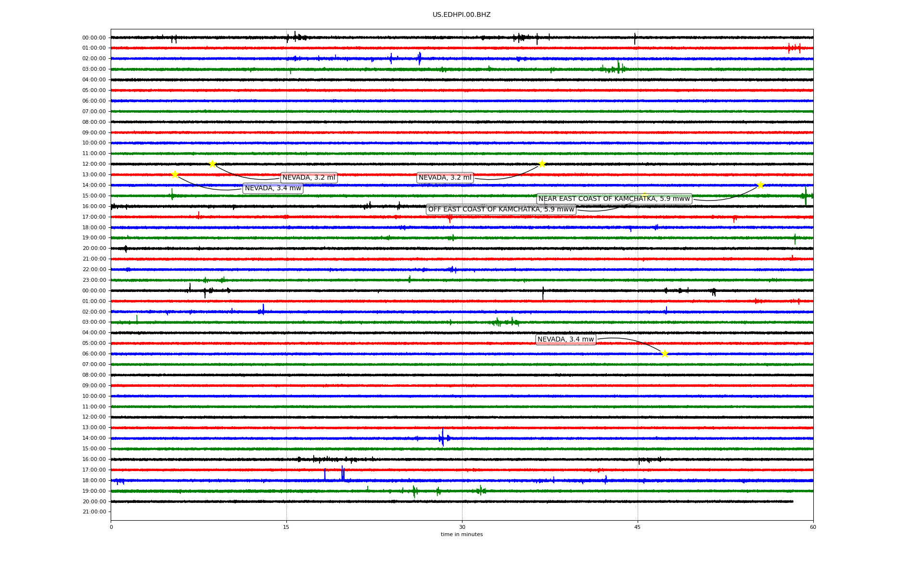This screenshot has width=924, height=578.
Task: Click the yellow star on the 13:00:00 red trace
Action: (x=175, y=174)
